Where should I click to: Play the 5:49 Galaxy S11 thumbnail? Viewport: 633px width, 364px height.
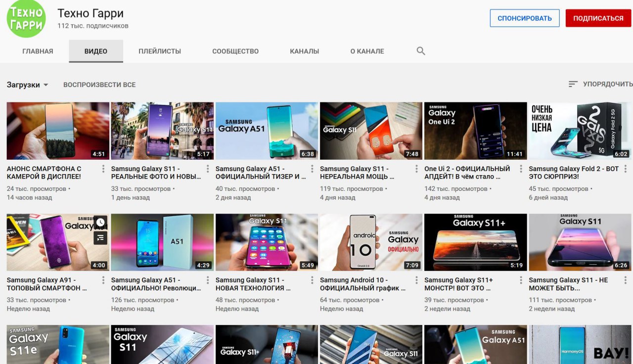coord(267,242)
